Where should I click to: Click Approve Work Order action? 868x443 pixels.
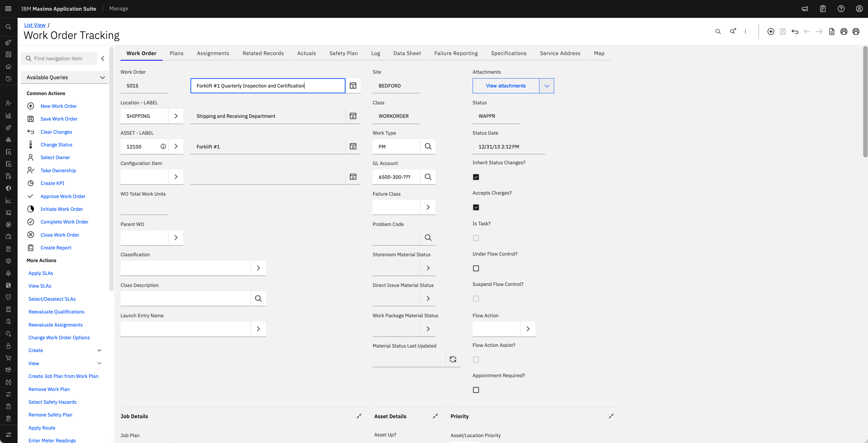click(x=63, y=196)
